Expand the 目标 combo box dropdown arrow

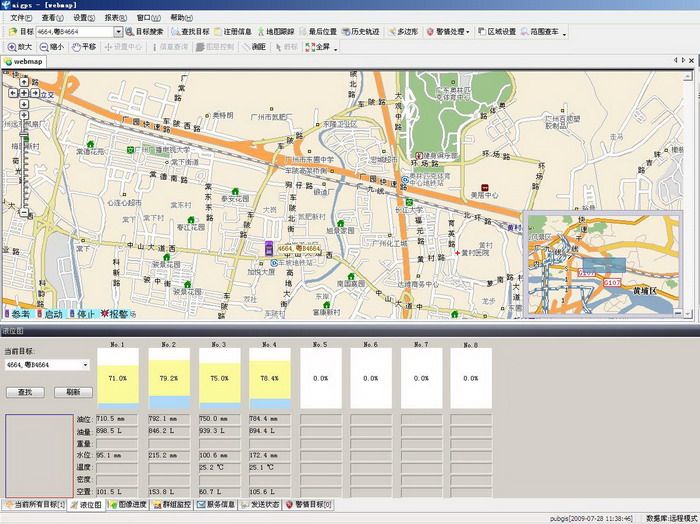click(118, 32)
